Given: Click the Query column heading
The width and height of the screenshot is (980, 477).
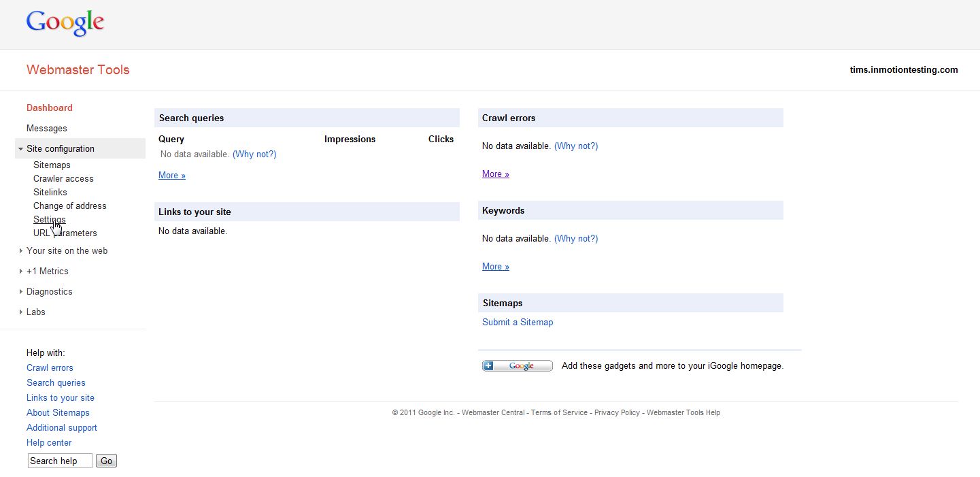Looking at the screenshot, I should pos(171,139).
